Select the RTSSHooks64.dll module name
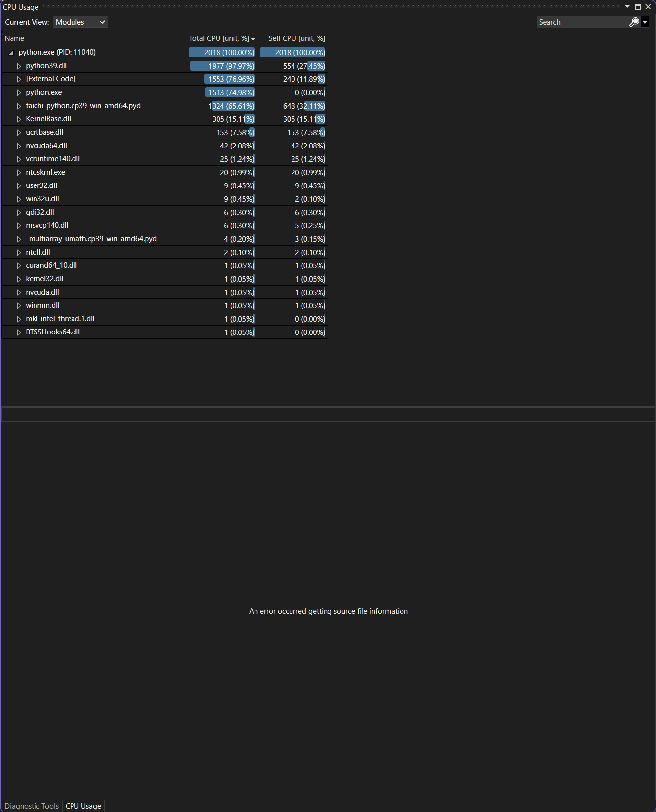 [x=53, y=332]
